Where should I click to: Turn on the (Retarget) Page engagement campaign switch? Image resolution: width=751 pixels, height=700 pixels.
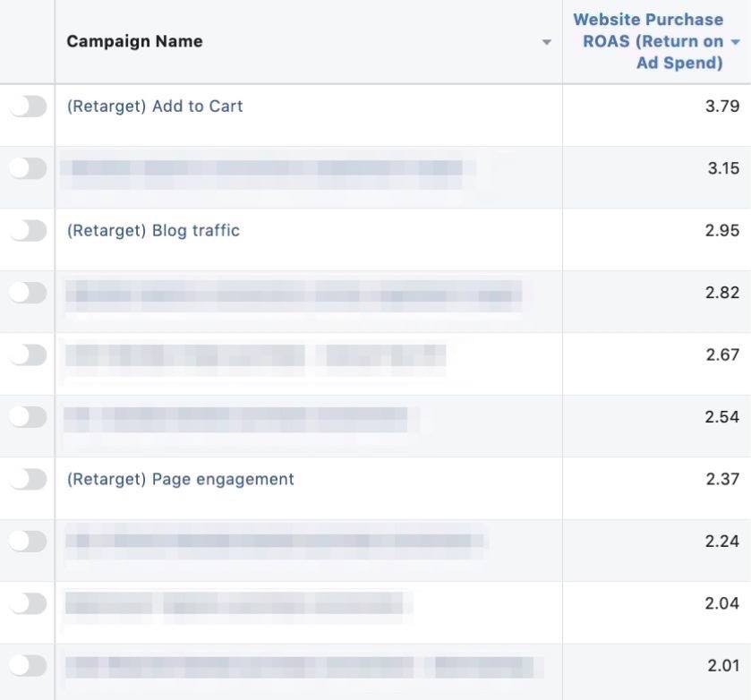tap(28, 480)
